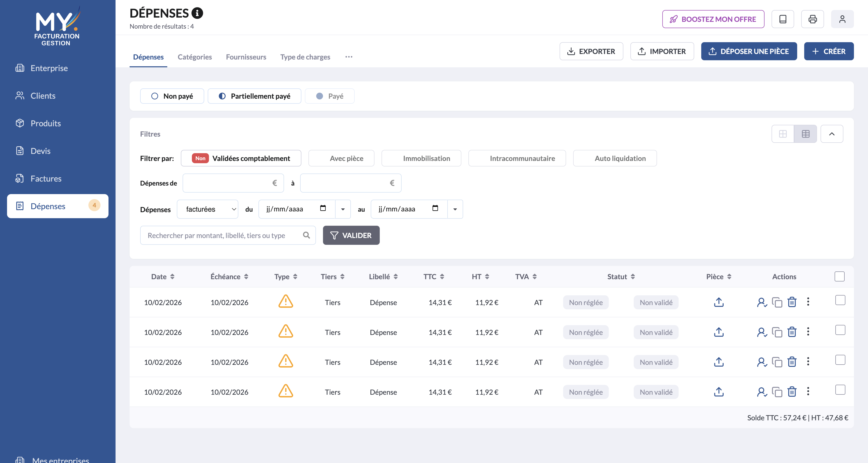Click the DÉPOSER UNE PIÈCE button
Viewport: 868px width, 463px height.
click(749, 51)
